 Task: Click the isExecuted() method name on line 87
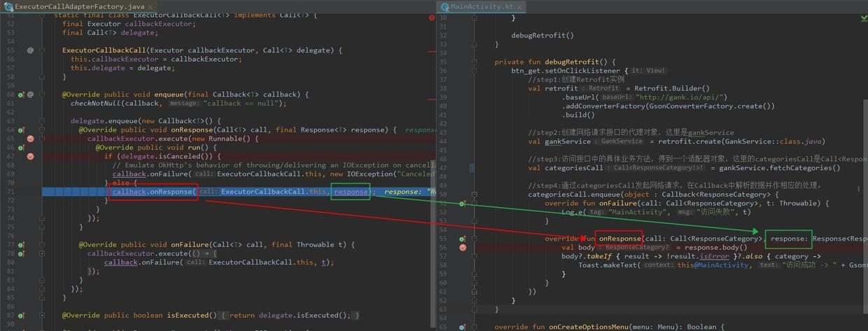[x=190, y=315]
